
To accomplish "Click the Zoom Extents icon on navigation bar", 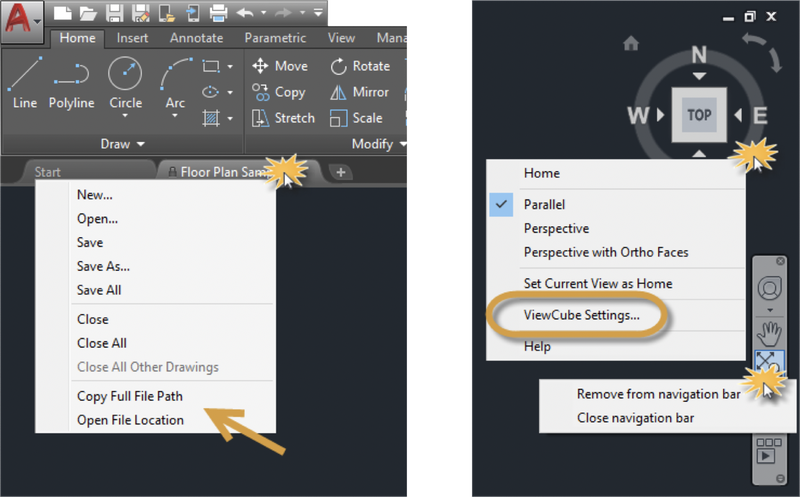I will (768, 360).
